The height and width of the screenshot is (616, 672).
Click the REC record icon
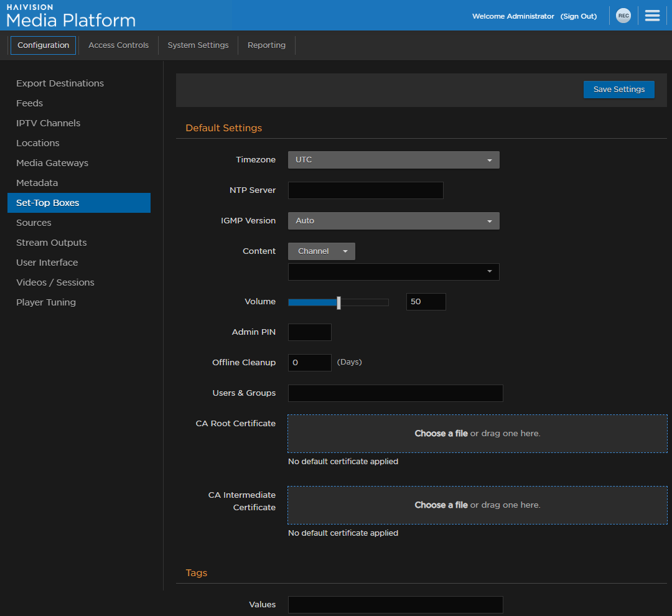pos(623,16)
